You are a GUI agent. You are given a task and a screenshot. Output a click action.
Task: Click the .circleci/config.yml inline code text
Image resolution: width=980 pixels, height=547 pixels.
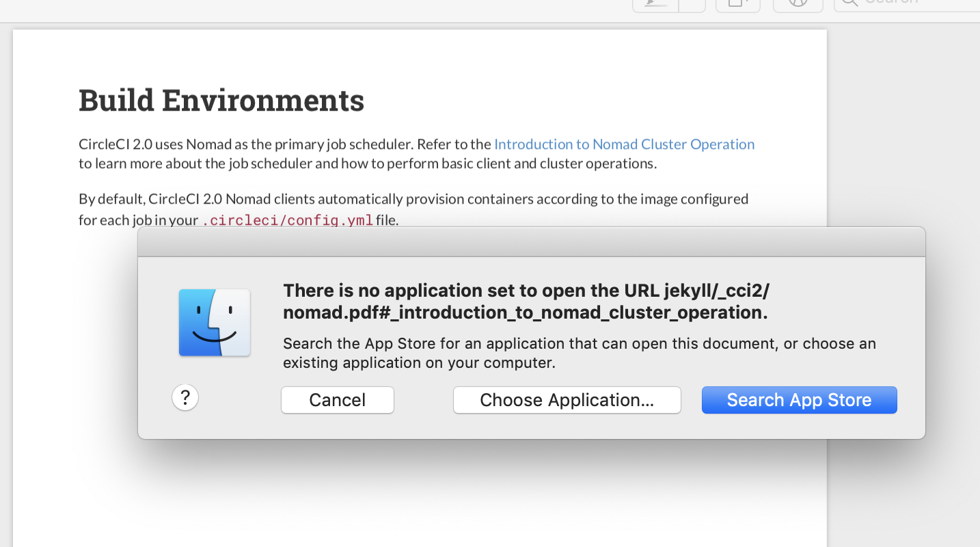click(x=288, y=220)
